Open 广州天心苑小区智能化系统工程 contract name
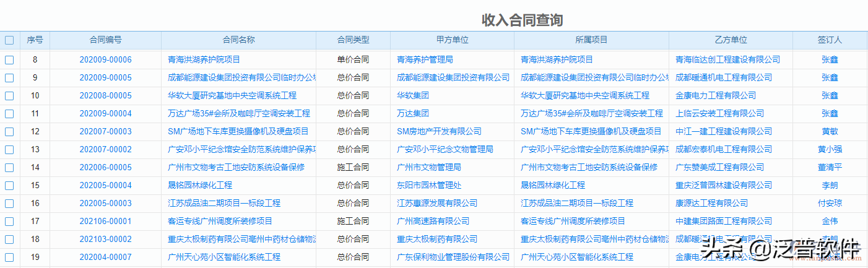The width and height of the screenshot is (868, 268). [x=224, y=257]
